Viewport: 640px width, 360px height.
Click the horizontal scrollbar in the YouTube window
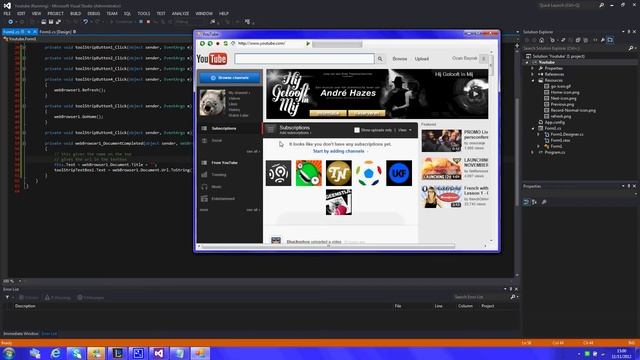329,246
